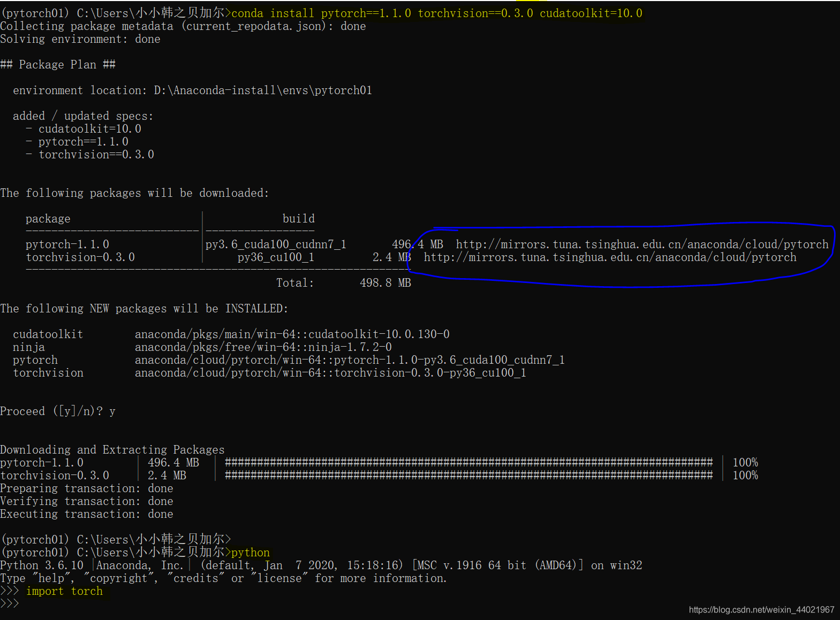
Task: Click build string 'py36_cu100_1' in table
Action: tap(276, 257)
